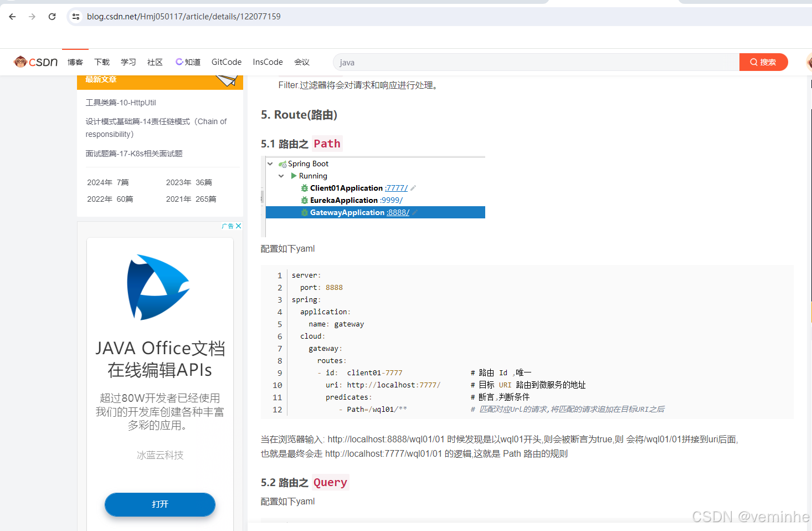The height and width of the screenshot is (531, 812).
Task: Click code comment '# 断言,判断条件'
Action: coord(500,397)
